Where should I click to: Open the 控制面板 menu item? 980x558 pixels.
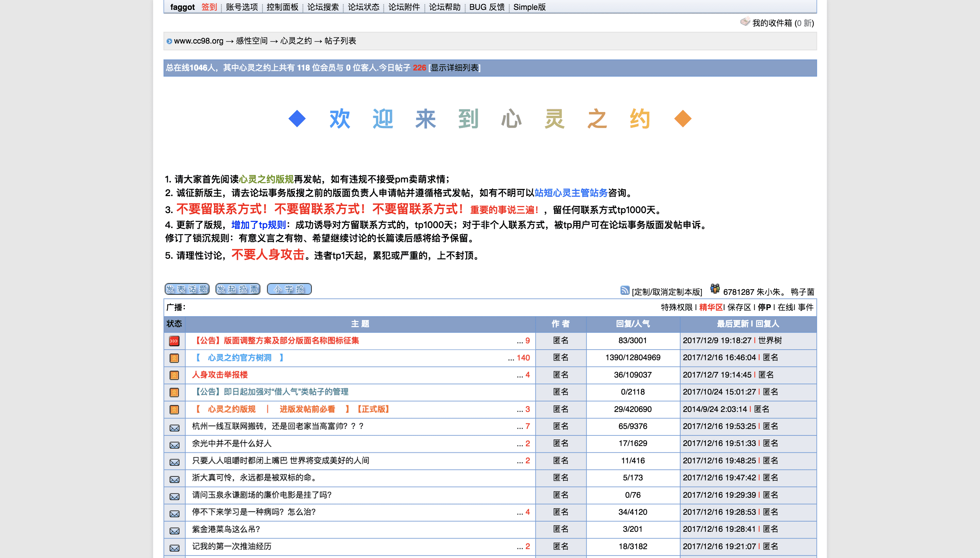282,7
